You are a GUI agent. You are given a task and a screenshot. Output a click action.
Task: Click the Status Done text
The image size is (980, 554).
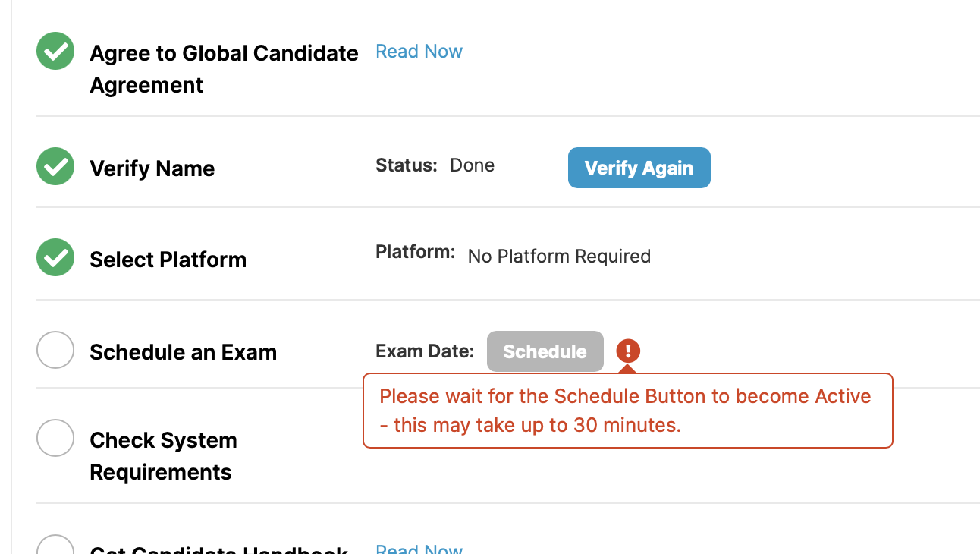coord(435,165)
